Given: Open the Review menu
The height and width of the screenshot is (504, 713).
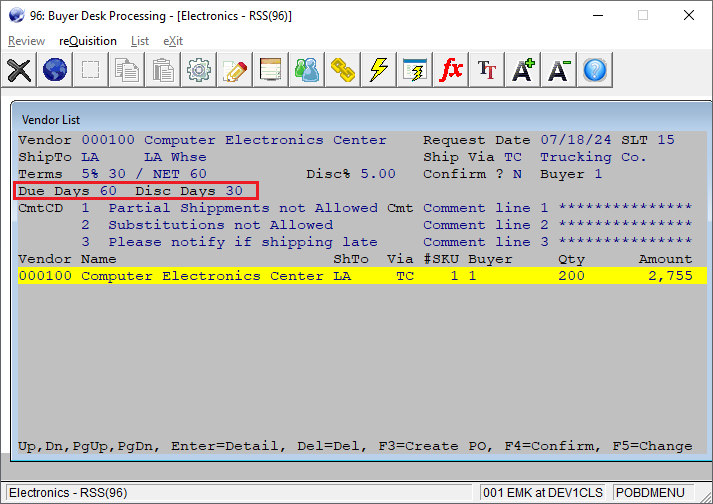Looking at the screenshot, I should click(x=26, y=41).
